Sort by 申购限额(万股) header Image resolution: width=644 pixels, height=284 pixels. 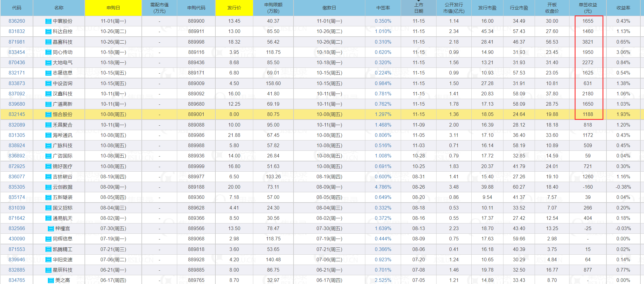(x=273, y=8)
